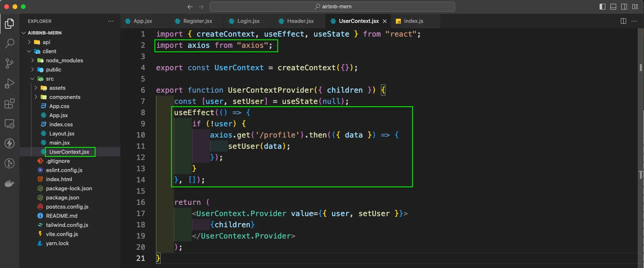The height and width of the screenshot is (268, 644).
Task: Open index.html in the explorer
Action: pyautogui.click(x=70, y=179)
